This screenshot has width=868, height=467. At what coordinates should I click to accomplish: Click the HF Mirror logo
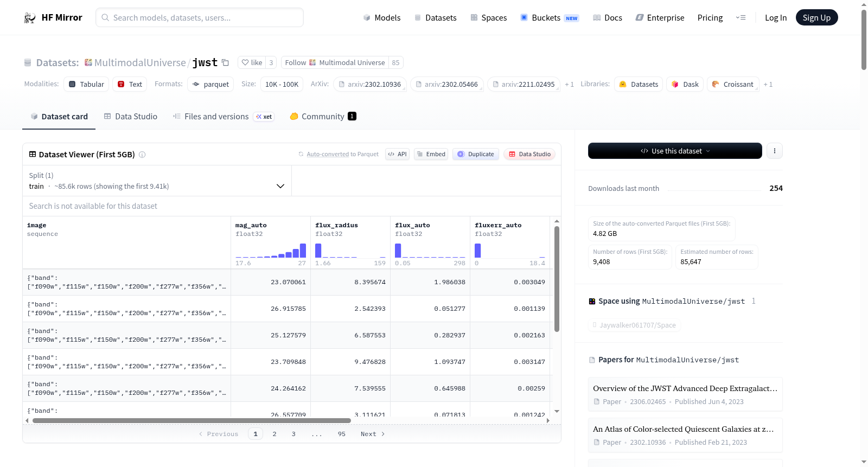[53, 17]
